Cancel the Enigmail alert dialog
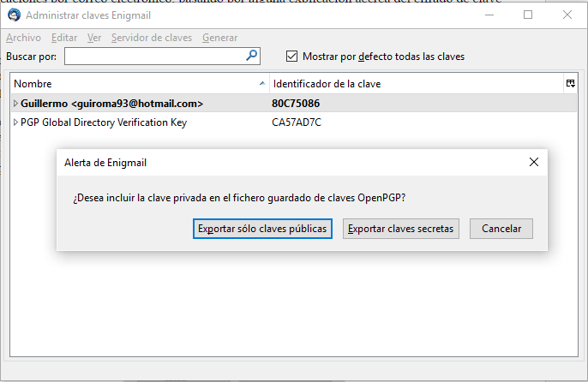The height and width of the screenshot is (382, 588). click(501, 229)
